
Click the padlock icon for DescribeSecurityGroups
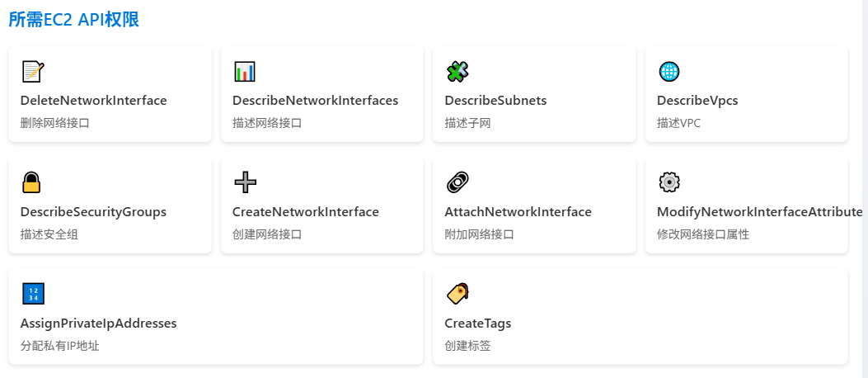(x=31, y=182)
